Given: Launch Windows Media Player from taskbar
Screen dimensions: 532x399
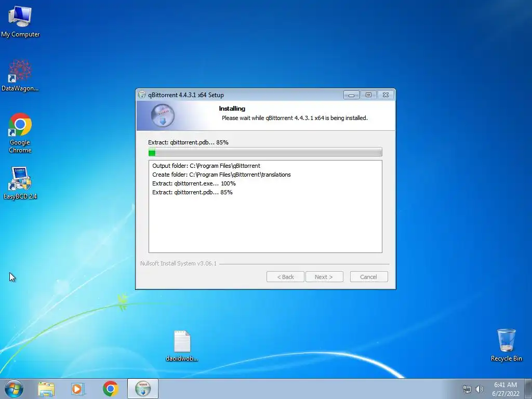Looking at the screenshot, I should click(78, 389).
